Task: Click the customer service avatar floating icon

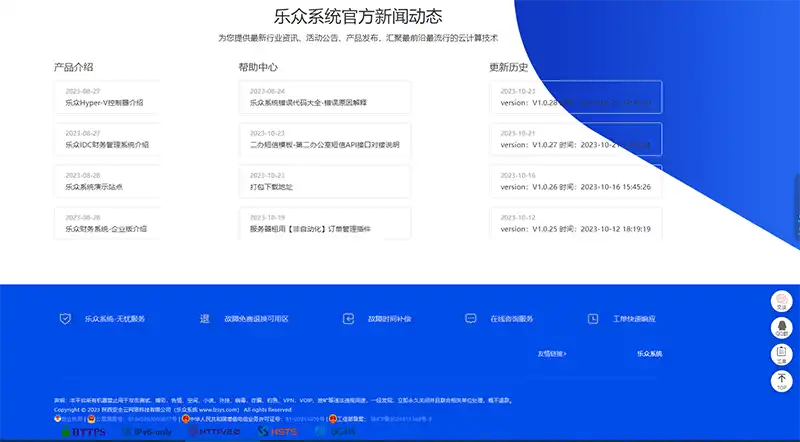Action: (x=781, y=302)
